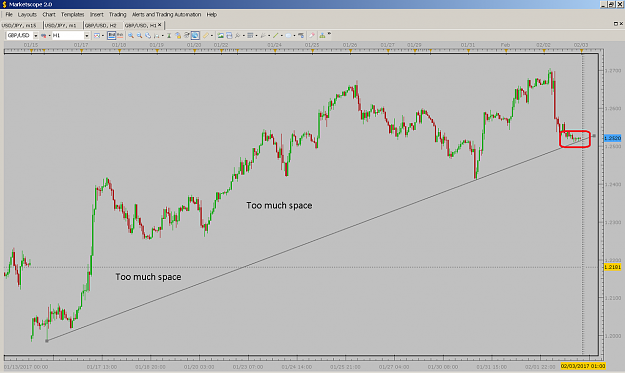Click the green picture snapshot icon
Viewport: 625px width, 373px height.
(220, 35)
